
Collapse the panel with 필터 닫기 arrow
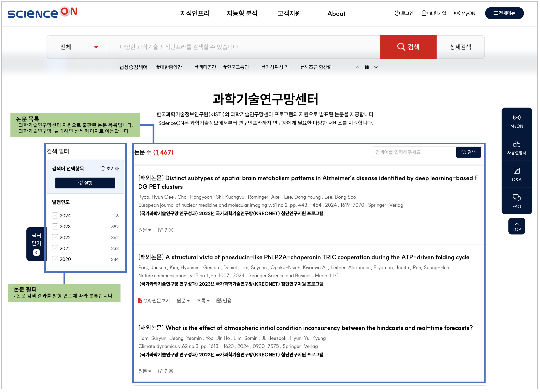click(x=36, y=253)
